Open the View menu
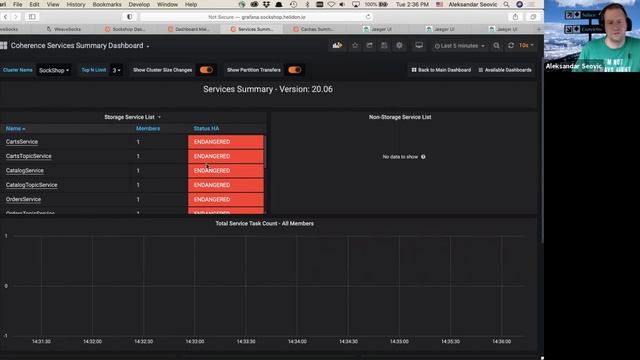 click(53, 4)
